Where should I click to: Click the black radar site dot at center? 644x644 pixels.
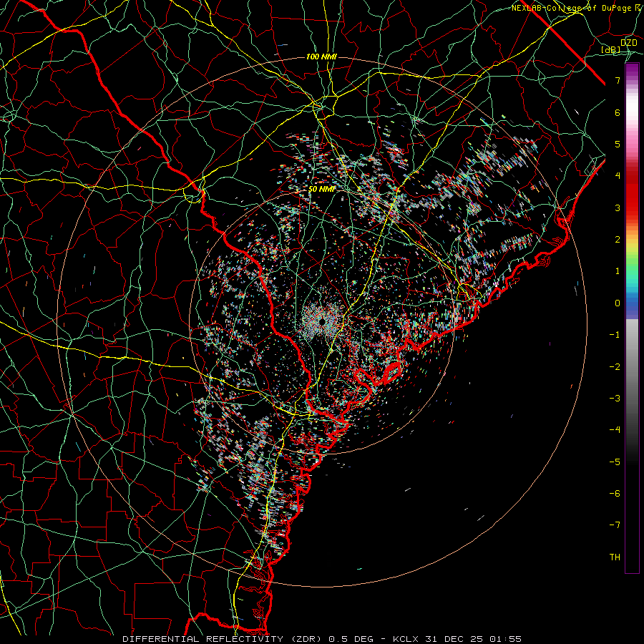[322, 321]
